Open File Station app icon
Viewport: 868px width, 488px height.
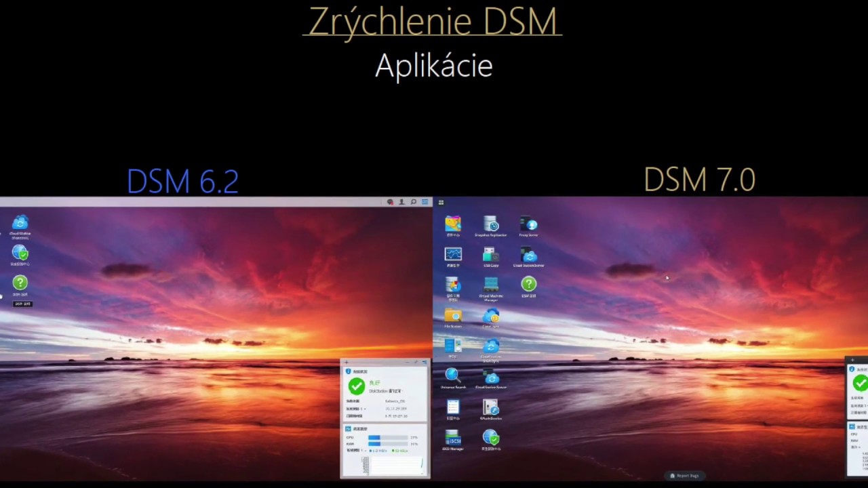click(x=453, y=315)
